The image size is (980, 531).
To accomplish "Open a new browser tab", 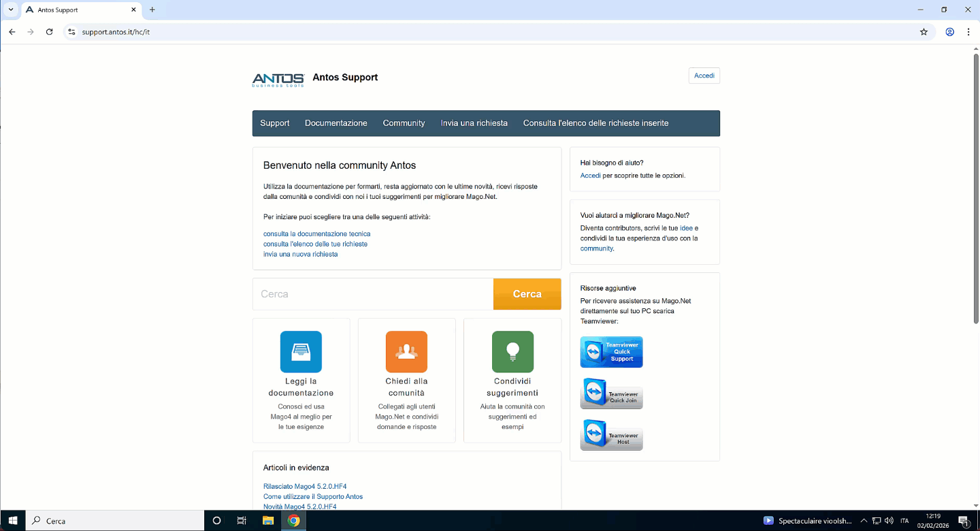I will pos(152,10).
